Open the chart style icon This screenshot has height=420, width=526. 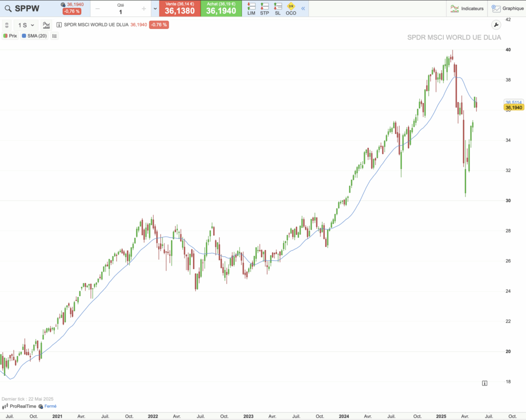pyautogui.click(x=46, y=25)
